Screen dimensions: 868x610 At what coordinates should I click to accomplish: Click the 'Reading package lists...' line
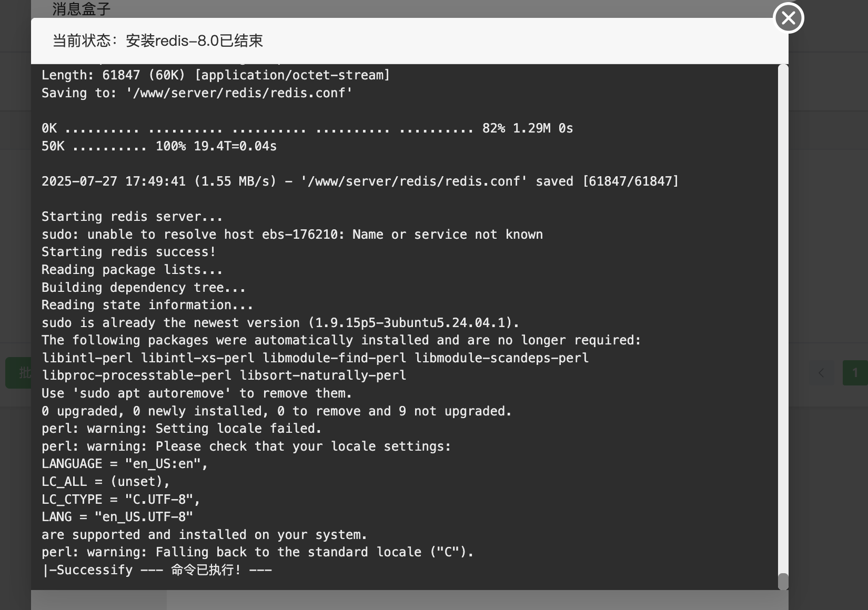point(132,270)
